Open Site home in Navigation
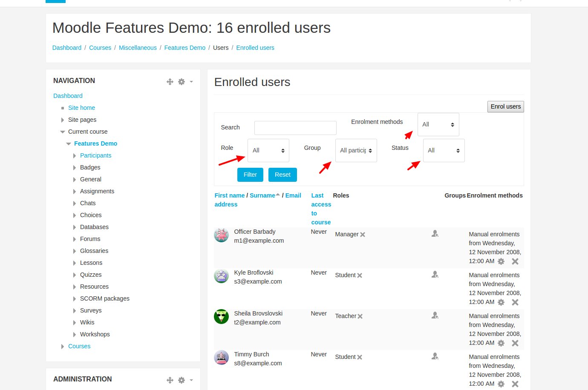This screenshot has width=588, height=390. click(81, 108)
